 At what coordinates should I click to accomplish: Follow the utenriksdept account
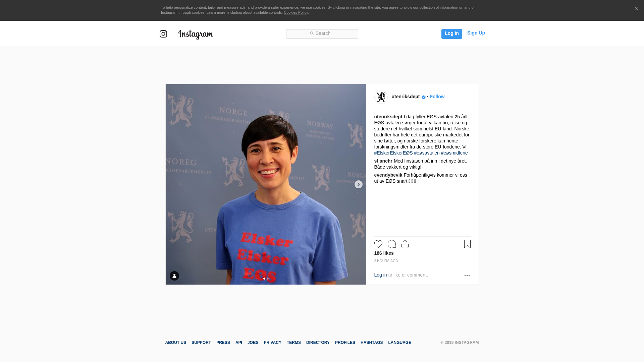point(437,97)
